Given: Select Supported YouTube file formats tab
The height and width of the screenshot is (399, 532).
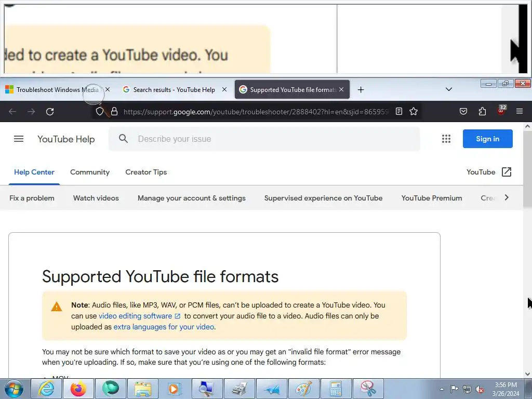Looking at the screenshot, I should tap(292, 89).
